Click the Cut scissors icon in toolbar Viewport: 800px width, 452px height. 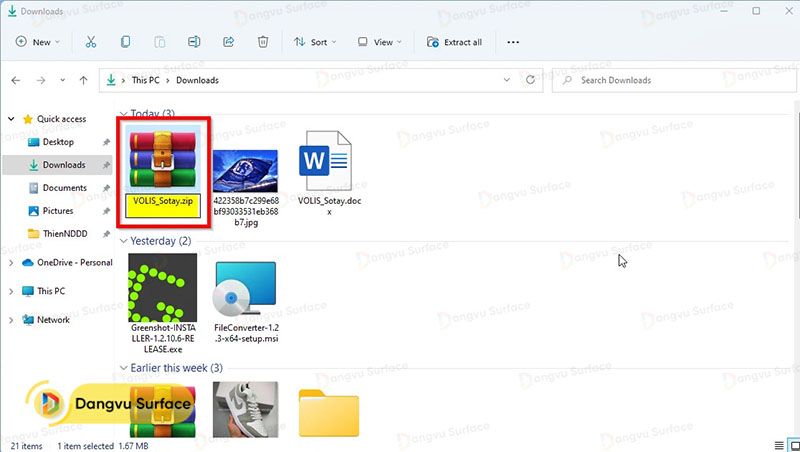(91, 42)
